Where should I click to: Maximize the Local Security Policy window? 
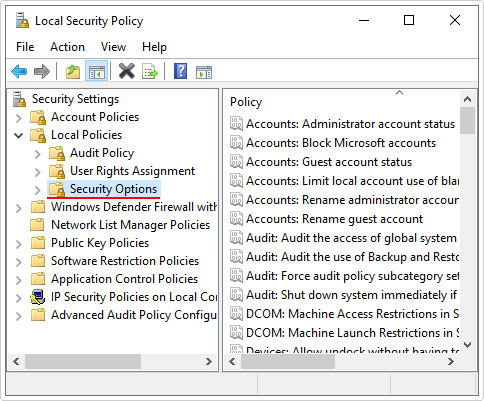click(409, 20)
